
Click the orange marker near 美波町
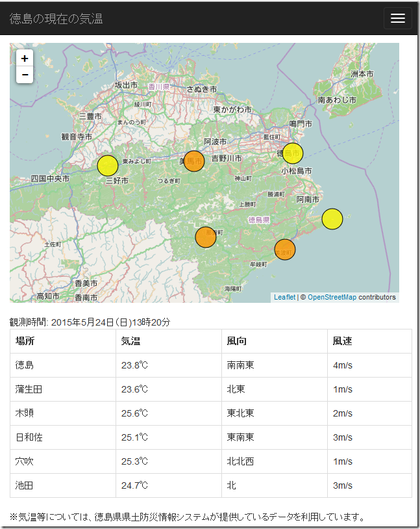(x=285, y=250)
